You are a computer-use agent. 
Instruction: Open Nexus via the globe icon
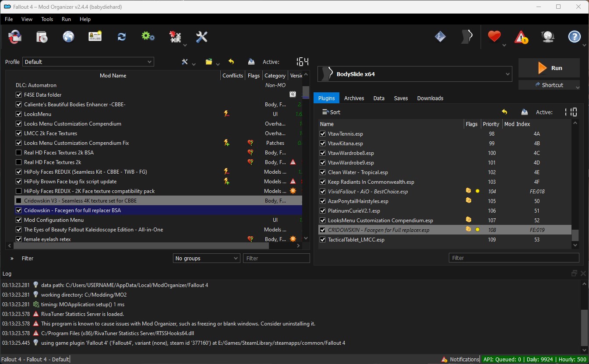[68, 37]
